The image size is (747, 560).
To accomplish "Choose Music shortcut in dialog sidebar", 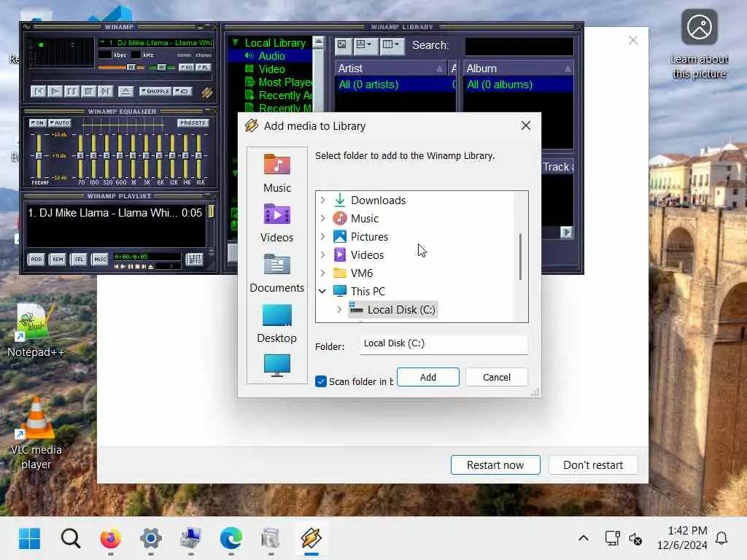I will click(x=276, y=174).
